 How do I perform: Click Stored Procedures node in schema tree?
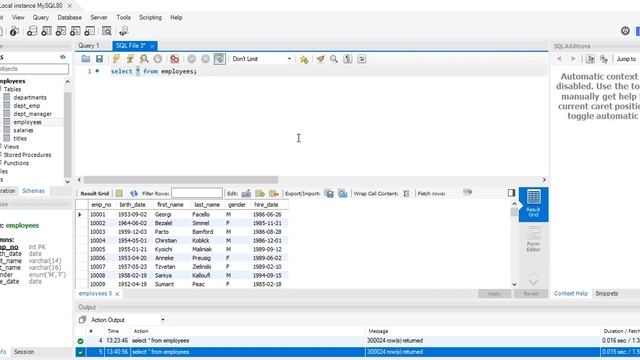[x=27, y=155]
